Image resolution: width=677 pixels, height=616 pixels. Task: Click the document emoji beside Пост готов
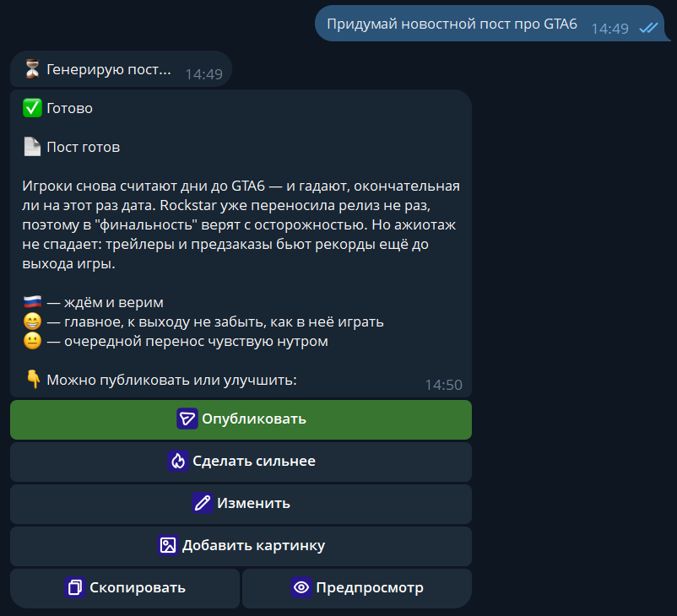point(32,147)
